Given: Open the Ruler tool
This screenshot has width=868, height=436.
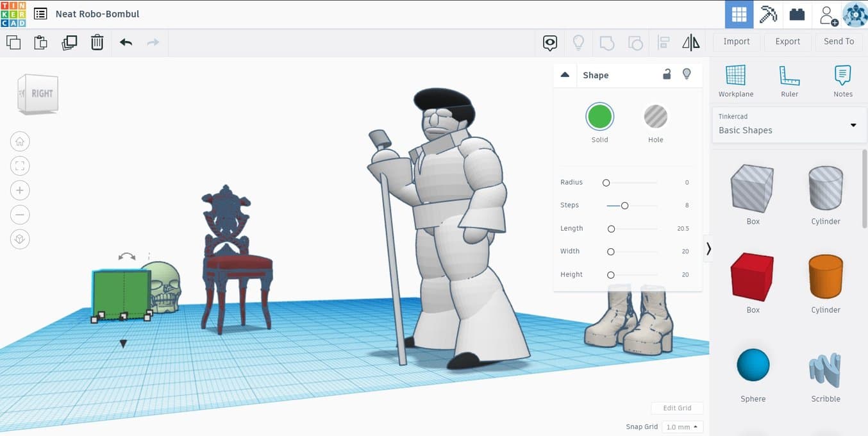Looking at the screenshot, I should [x=789, y=81].
